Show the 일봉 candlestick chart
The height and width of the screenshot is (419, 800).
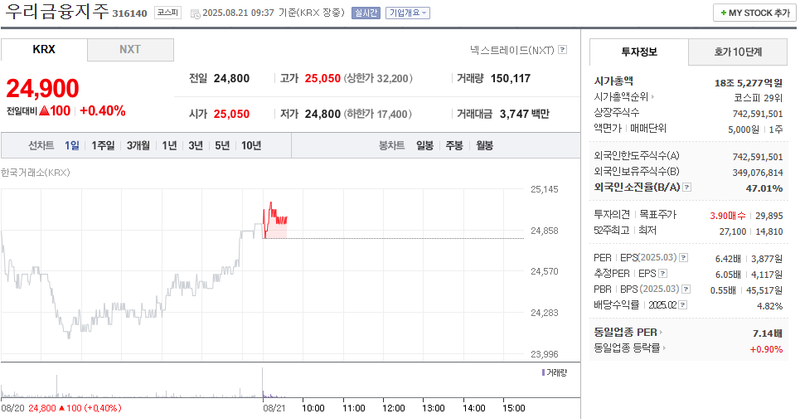click(425, 145)
